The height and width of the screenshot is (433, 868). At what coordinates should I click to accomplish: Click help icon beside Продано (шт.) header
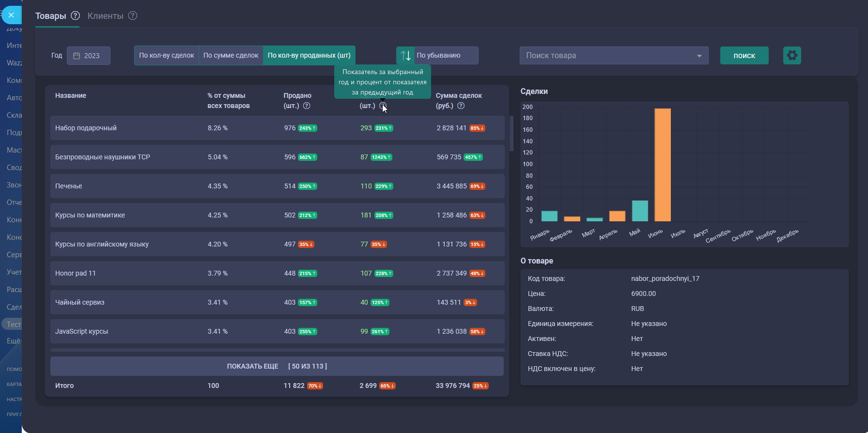pos(307,106)
